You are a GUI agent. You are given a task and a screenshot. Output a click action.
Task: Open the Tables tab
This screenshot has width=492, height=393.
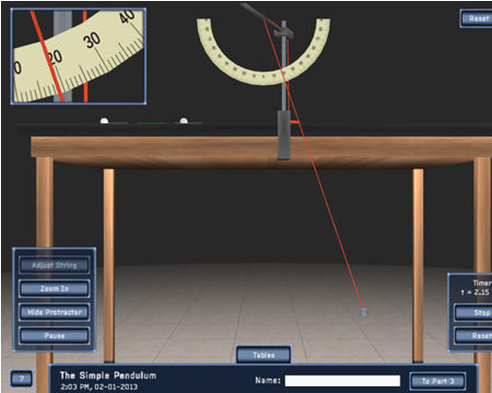click(263, 355)
